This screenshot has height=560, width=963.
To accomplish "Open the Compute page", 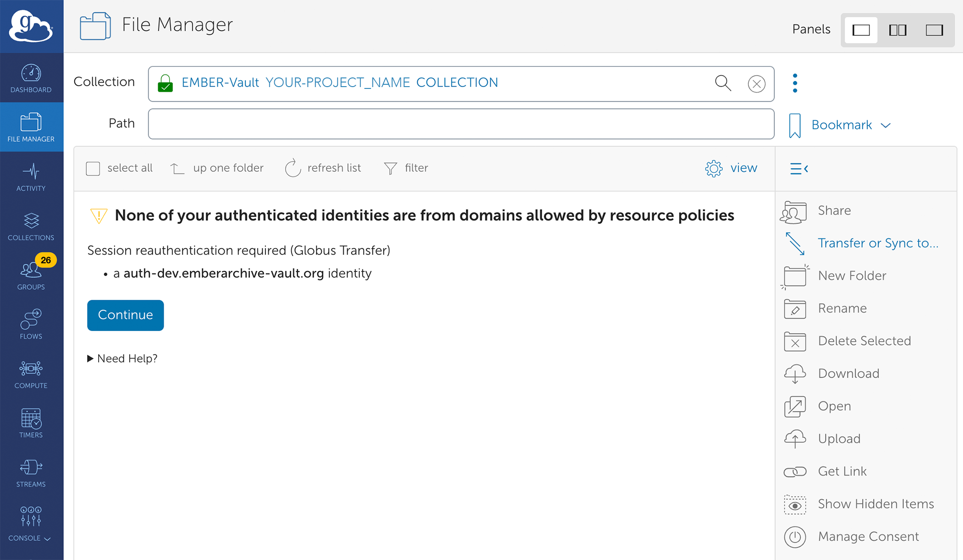I will coord(31,374).
